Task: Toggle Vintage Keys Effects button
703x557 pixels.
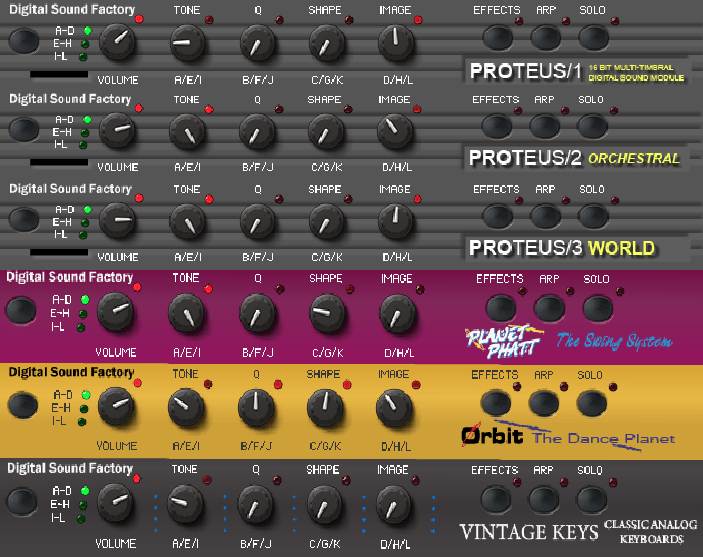Action: coord(495,499)
